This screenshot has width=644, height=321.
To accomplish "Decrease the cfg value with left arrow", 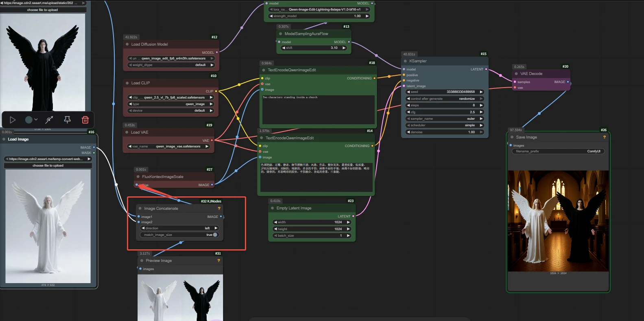I will pos(408,112).
